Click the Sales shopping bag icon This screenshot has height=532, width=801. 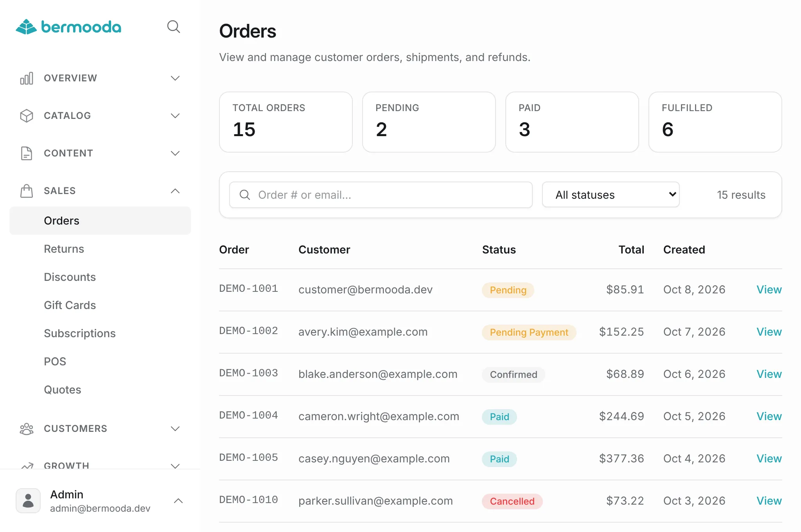point(27,191)
